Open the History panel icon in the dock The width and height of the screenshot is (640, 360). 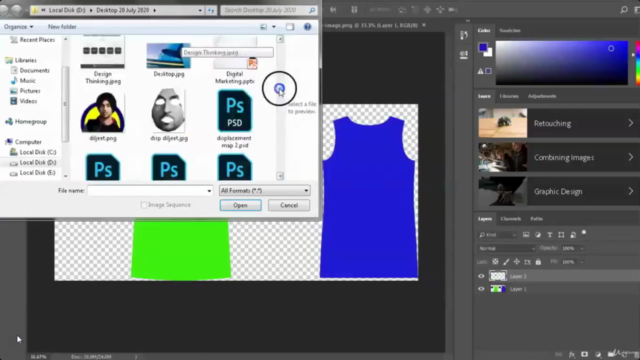[464, 36]
